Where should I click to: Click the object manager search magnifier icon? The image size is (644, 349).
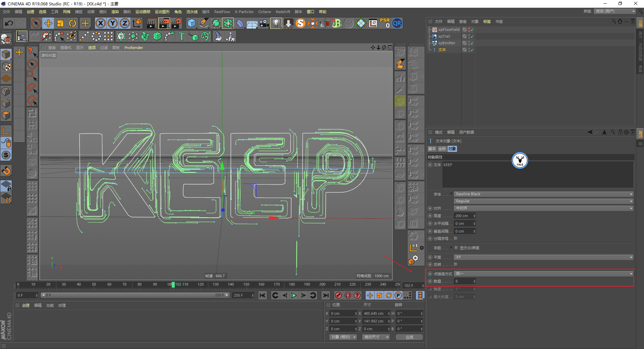614,21
